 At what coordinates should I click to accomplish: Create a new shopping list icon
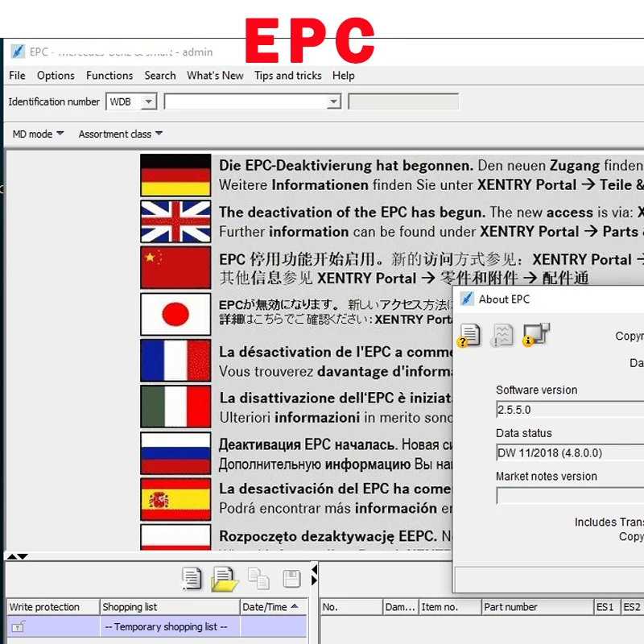point(192,579)
